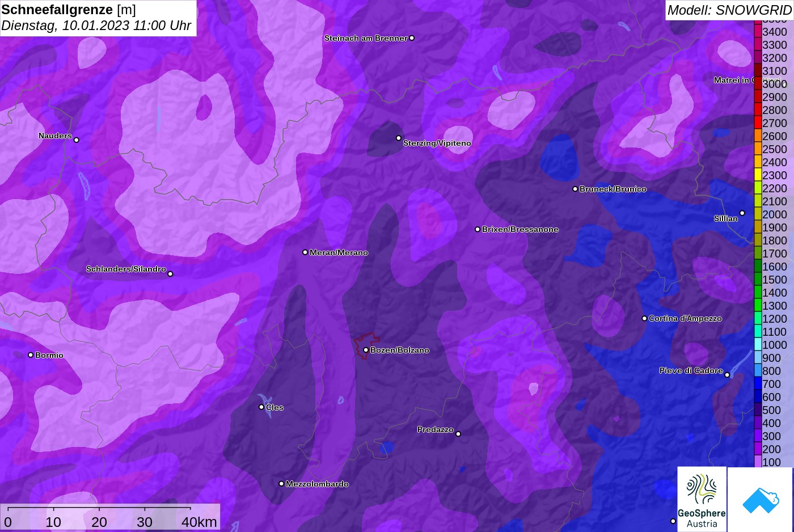
Task: Select the Schlanders/Silandro text label
Action: click(x=126, y=269)
